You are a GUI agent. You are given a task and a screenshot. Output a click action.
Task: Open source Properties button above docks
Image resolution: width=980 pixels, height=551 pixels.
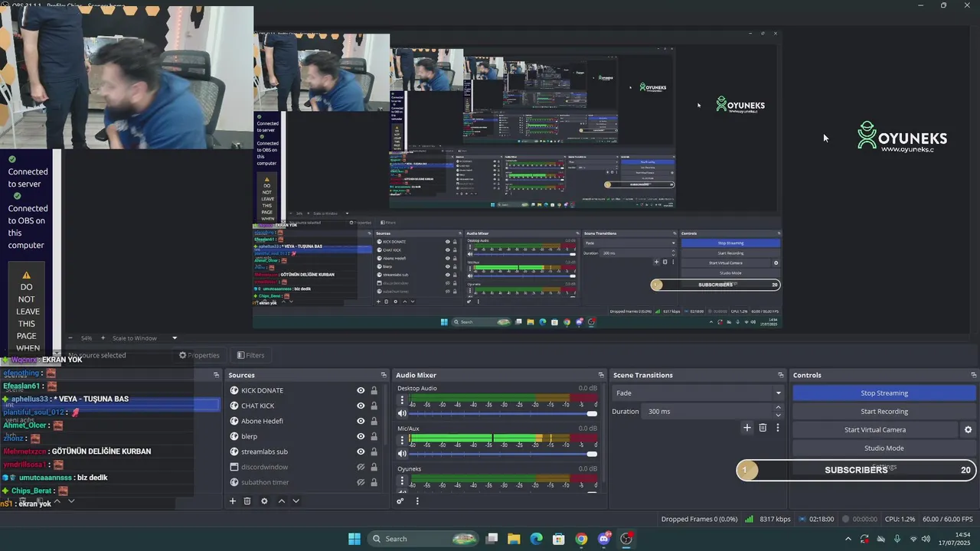[x=199, y=355]
